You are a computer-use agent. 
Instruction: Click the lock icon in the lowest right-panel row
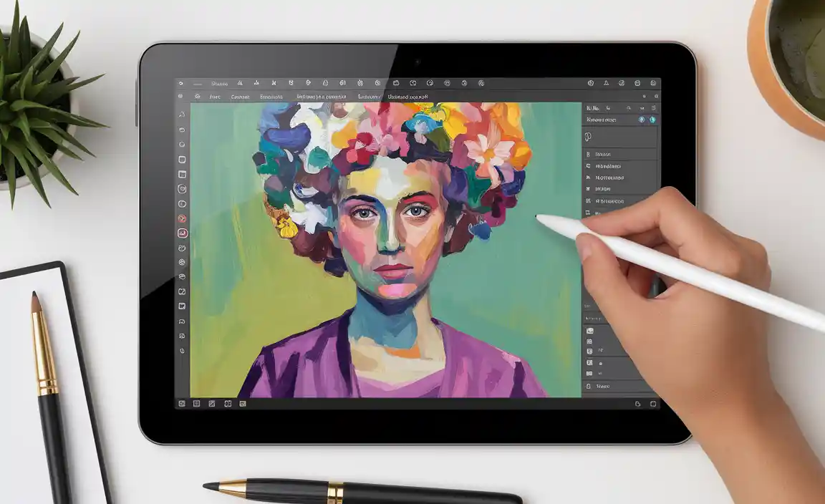pyautogui.click(x=588, y=386)
